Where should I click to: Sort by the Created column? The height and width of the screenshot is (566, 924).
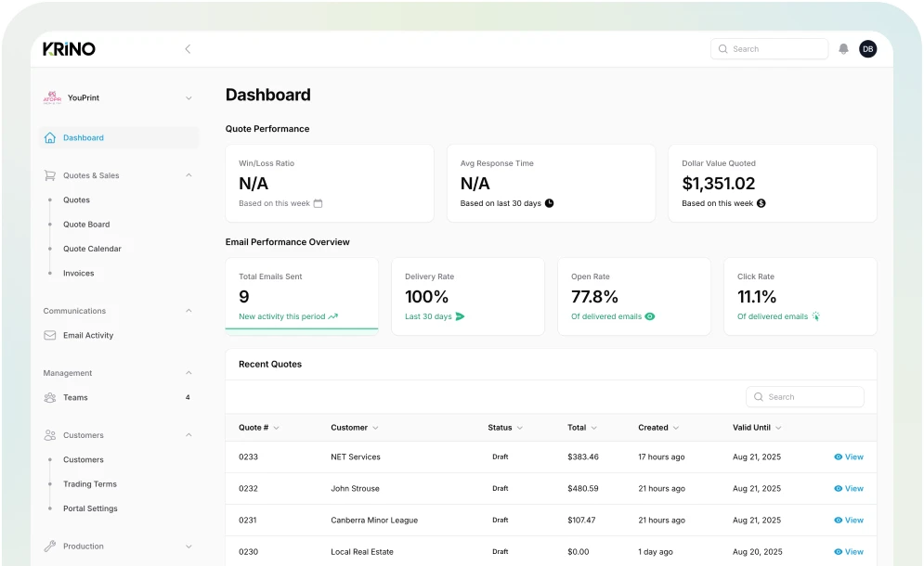pyautogui.click(x=658, y=428)
